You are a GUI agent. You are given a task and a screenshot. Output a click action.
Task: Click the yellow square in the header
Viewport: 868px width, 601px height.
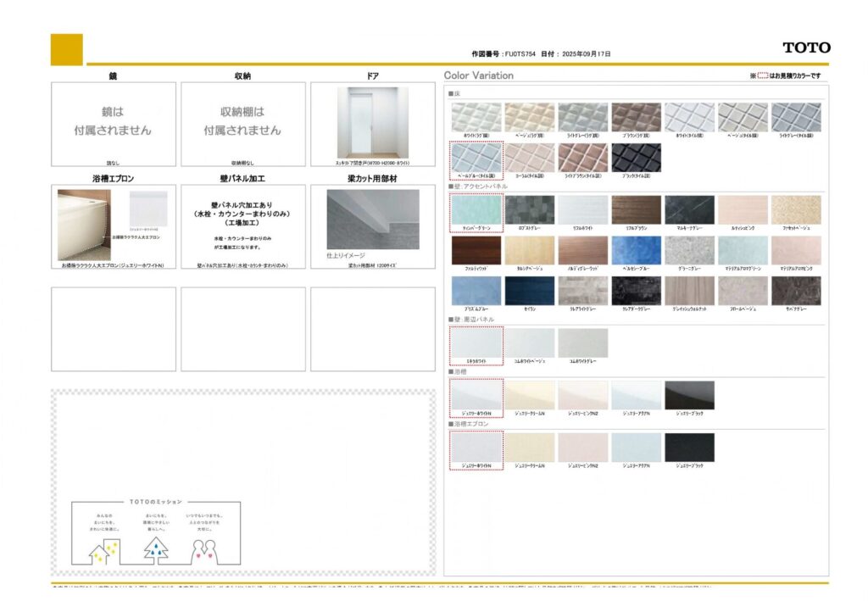(x=67, y=49)
